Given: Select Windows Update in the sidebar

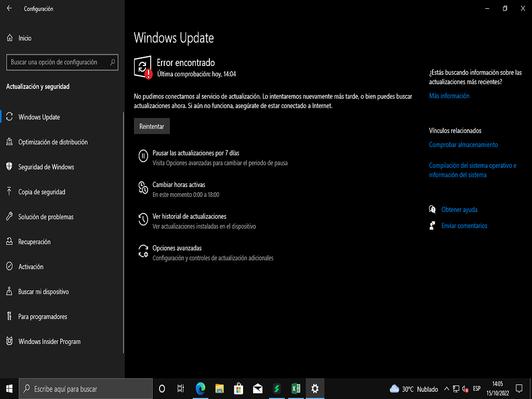Looking at the screenshot, I should pos(62,117).
